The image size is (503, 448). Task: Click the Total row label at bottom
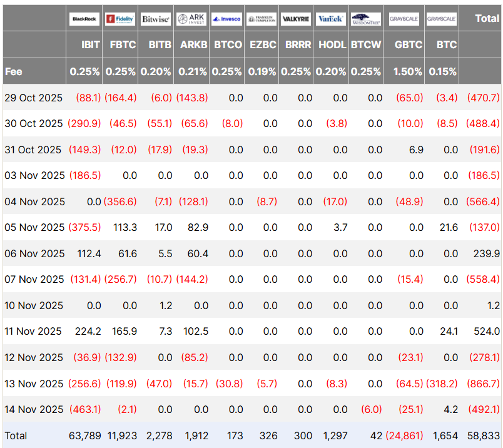point(16,435)
